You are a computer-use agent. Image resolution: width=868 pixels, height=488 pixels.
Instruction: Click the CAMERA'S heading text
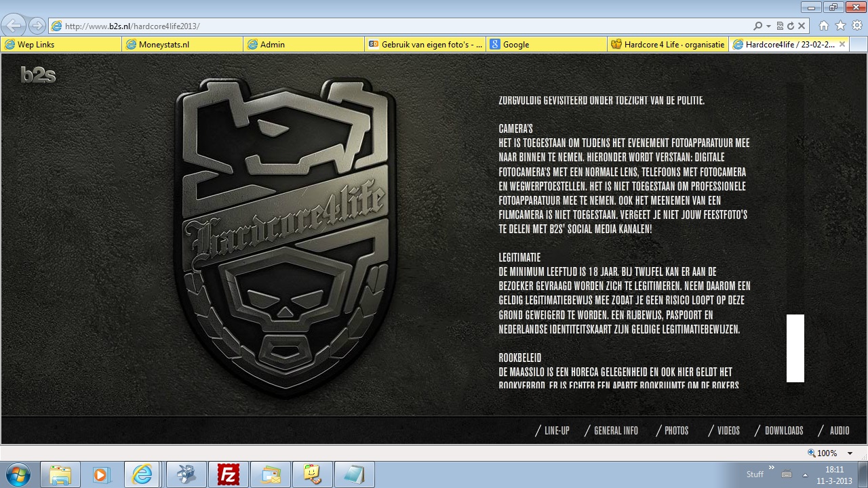[x=515, y=129]
